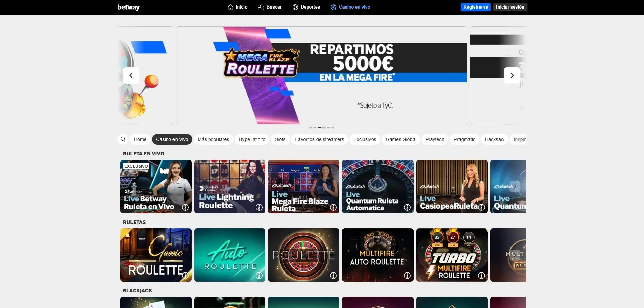Open search via magnifier in category bar
The image size is (644, 308).
123,139
